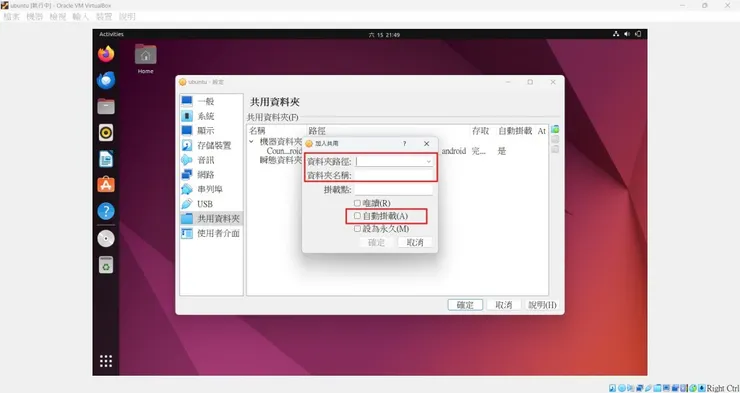
Task: Select the 瞬態資料夾 tree row
Action: 281,160
